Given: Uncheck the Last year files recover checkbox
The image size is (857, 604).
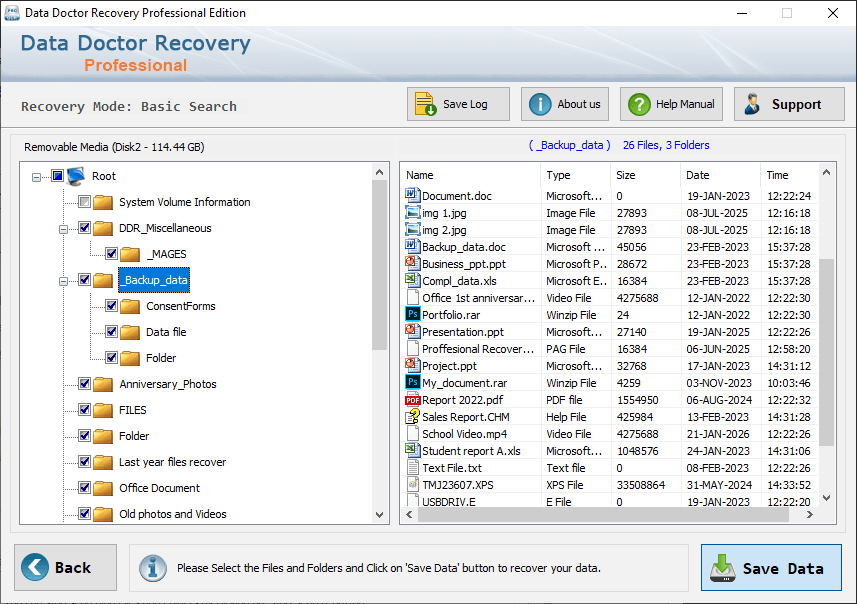Looking at the screenshot, I should pyautogui.click(x=84, y=461).
